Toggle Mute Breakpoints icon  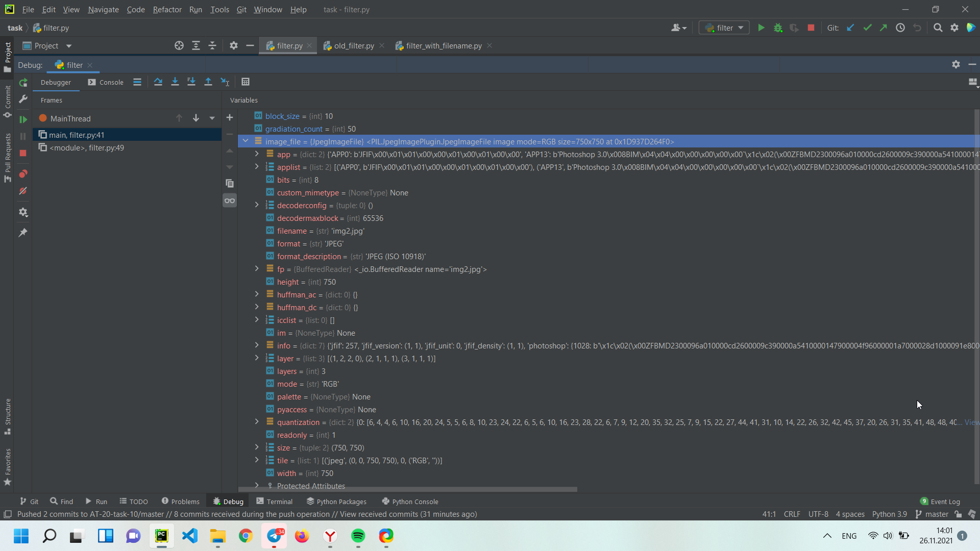pyautogui.click(x=23, y=191)
